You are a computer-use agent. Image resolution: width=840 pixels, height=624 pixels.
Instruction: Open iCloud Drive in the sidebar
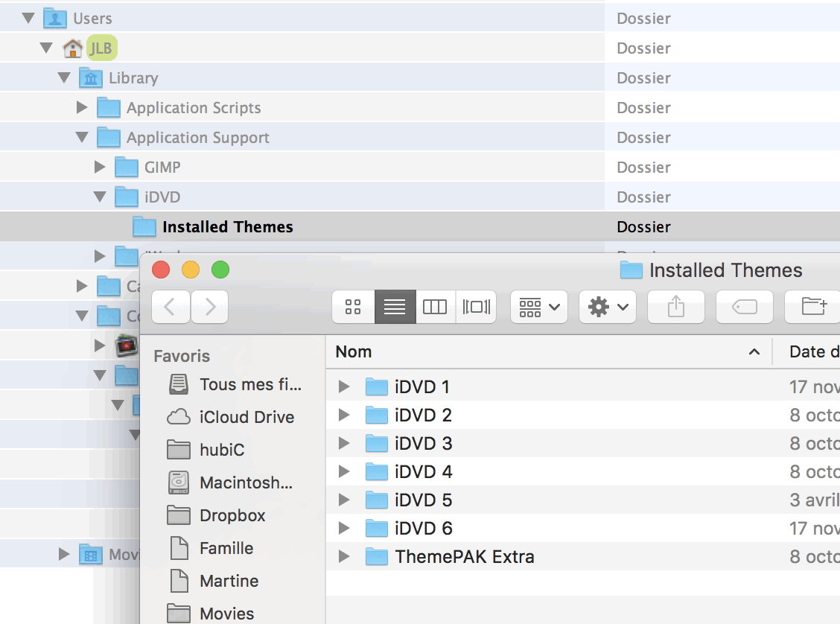coord(231,417)
